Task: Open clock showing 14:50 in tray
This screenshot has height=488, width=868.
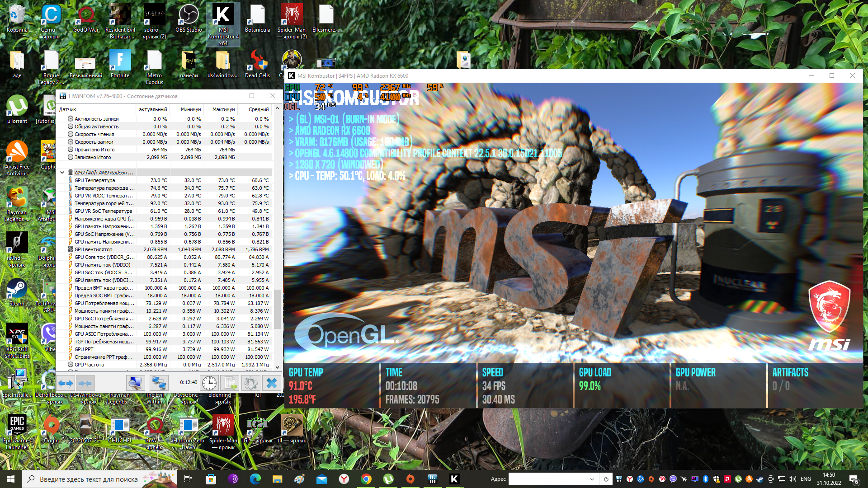Action: pyautogui.click(x=829, y=479)
